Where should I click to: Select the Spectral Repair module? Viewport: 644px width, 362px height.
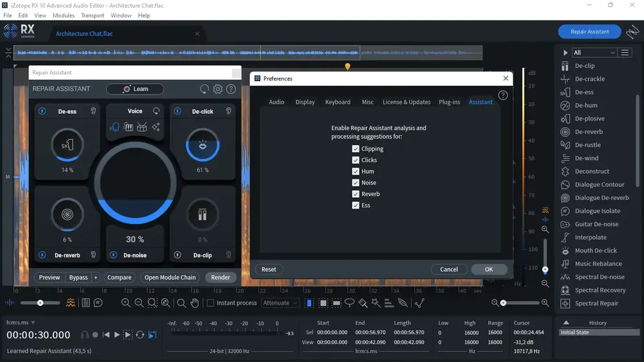pos(596,303)
